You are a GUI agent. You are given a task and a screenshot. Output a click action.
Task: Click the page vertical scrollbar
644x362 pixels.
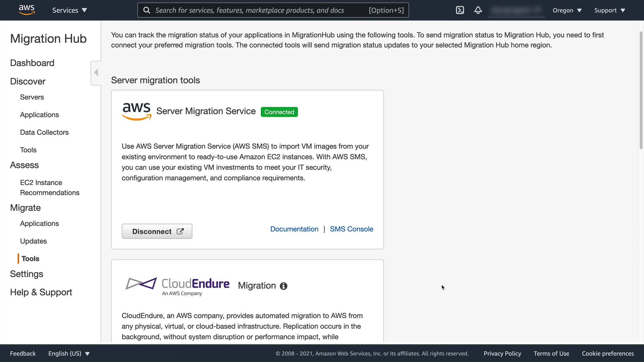(641, 90)
